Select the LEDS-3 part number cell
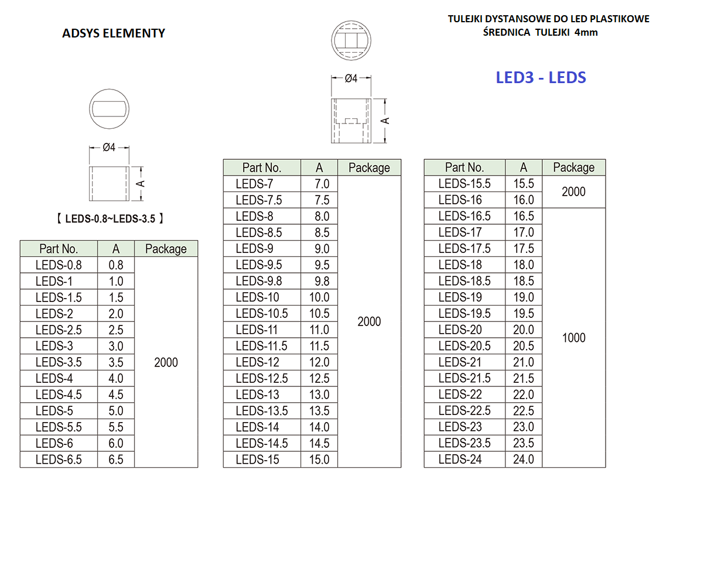Screen dimensions: 728x569 point(59,347)
